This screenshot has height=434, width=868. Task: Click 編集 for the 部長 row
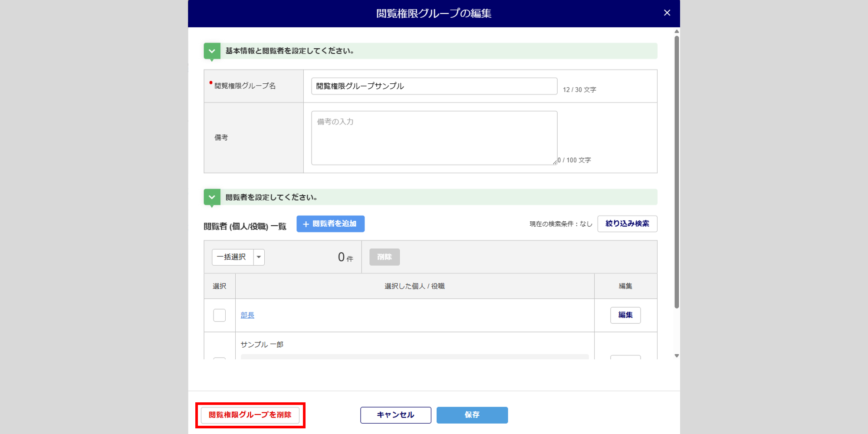(x=625, y=316)
